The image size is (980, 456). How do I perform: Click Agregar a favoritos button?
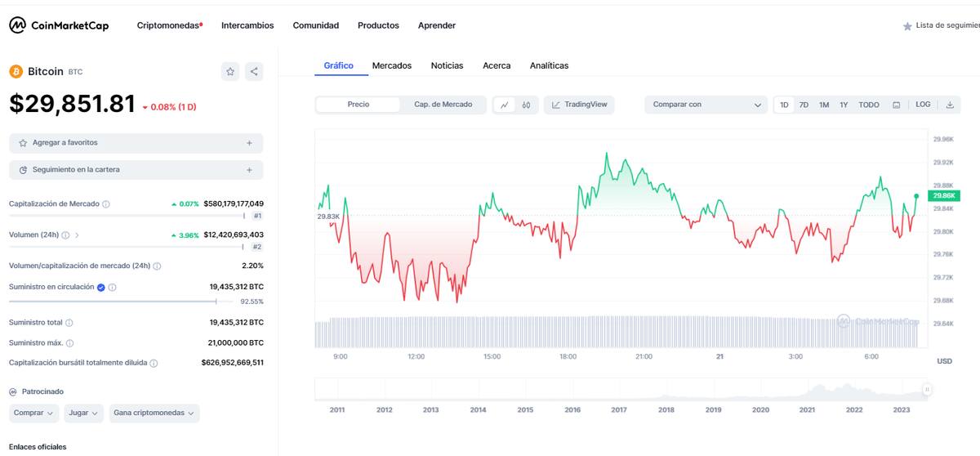pos(136,143)
